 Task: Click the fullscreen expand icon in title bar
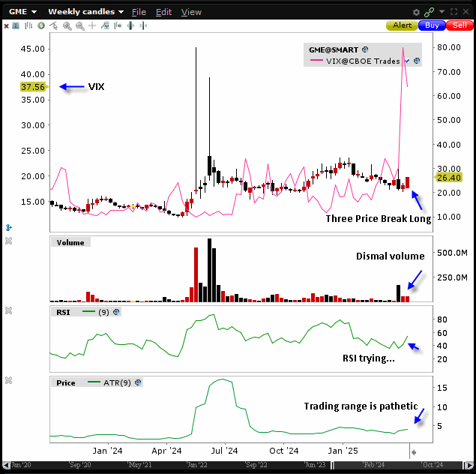tap(454, 12)
